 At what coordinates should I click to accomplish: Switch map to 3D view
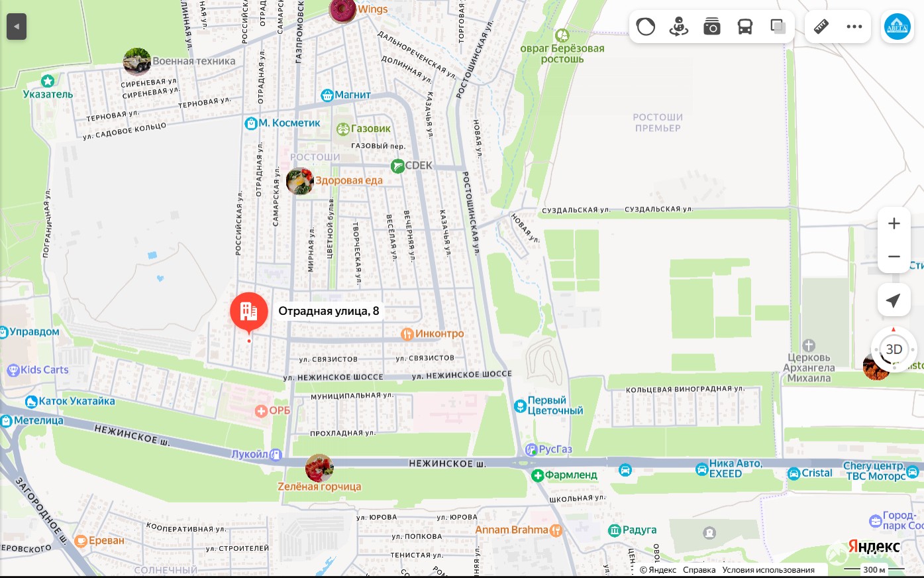(x=894, y=349)
